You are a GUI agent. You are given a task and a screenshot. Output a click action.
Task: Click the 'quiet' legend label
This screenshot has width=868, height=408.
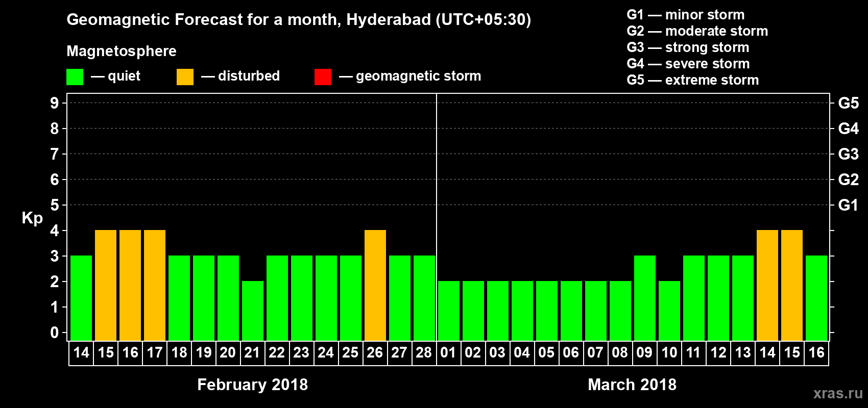[124, 76]
